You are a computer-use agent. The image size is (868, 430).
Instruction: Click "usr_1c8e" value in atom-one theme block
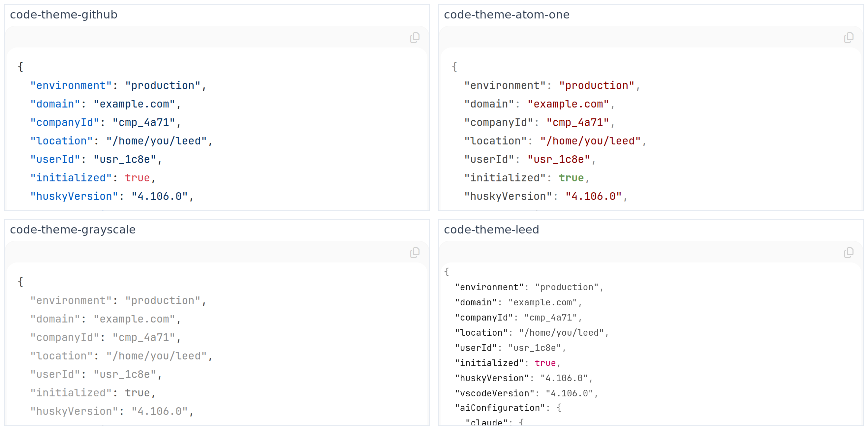click(x=559, y=159)
